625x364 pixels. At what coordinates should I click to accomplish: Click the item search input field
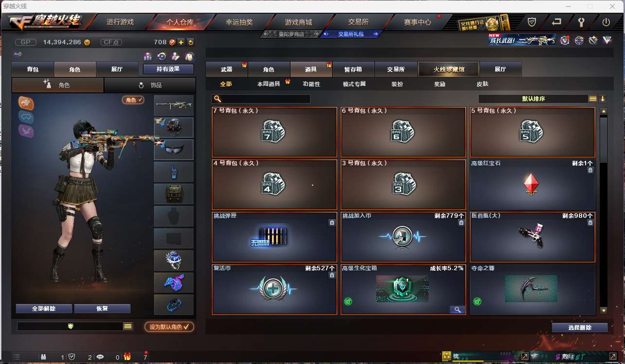(x=261, y=99)
